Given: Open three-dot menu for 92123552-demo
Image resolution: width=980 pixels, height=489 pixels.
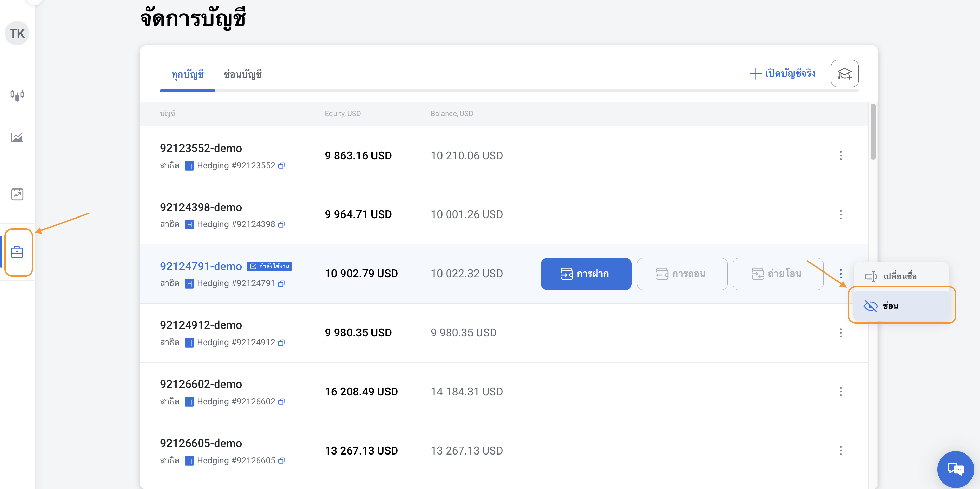Looking at the screenshot, I should coord(840,155).
